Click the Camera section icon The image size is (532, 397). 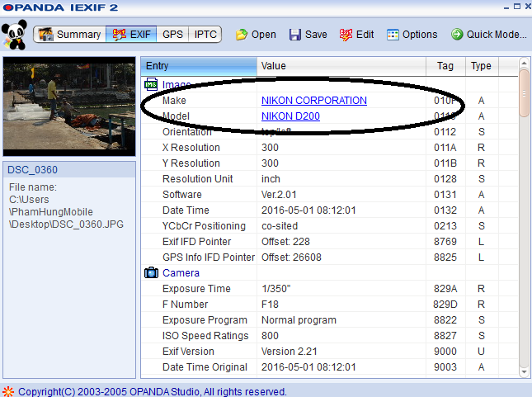pos(151,272)
